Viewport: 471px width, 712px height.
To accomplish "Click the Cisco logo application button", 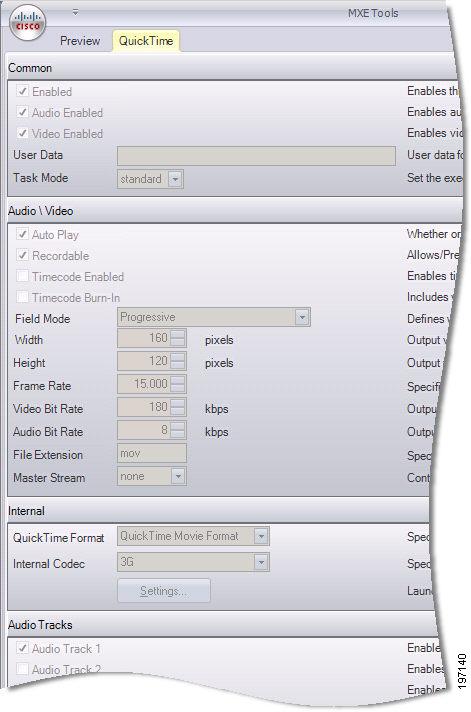I will (28, 22).
